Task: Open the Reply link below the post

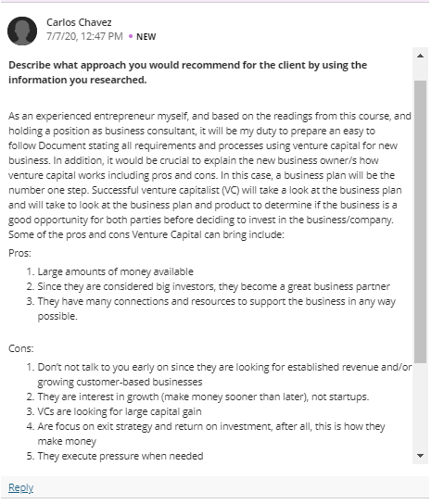Action: [21, 487]
